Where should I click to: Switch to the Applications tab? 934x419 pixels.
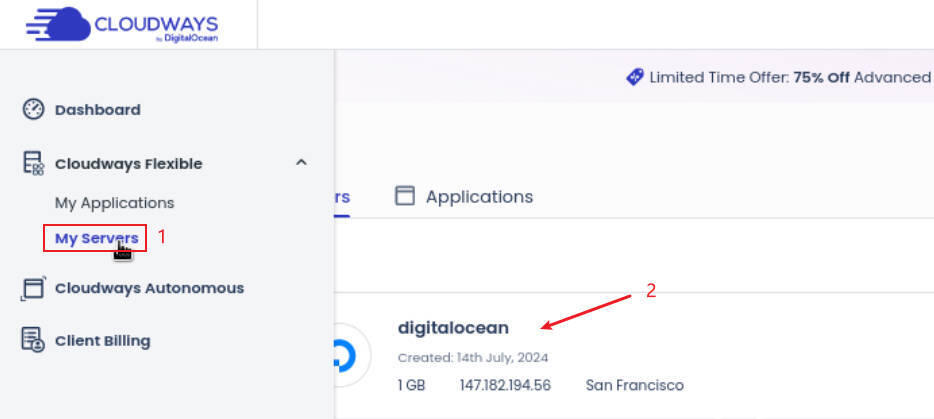point(479,197)
